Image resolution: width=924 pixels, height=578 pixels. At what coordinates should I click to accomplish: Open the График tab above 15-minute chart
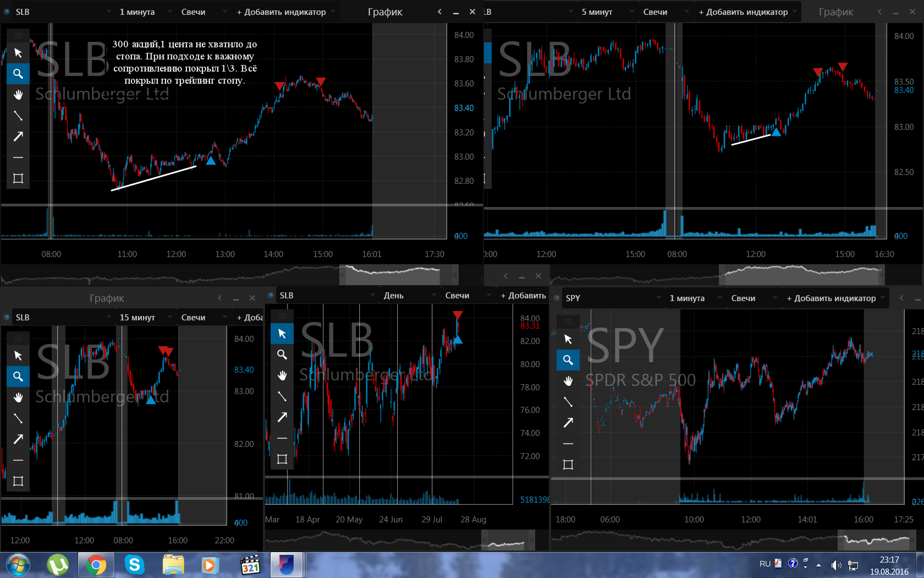click(107, 298)
